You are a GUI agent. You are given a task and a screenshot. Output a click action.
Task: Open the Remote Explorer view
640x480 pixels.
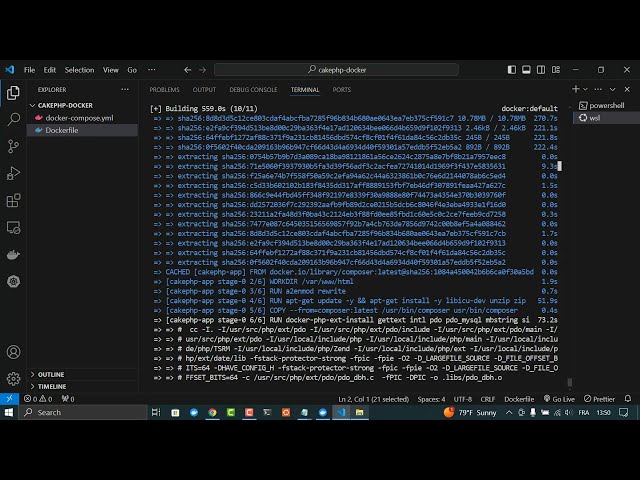13,227
